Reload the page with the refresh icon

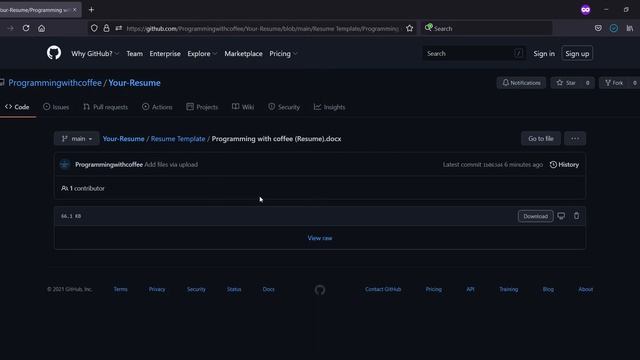pos(26,28)
